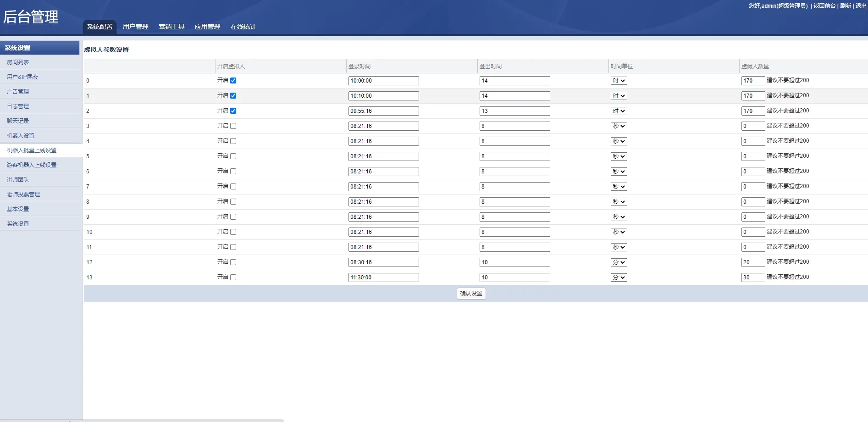The width and height of the screenshot is (868, 422).
Task: Click the login time field showing 10:10:00
Action: click(383, 96)
